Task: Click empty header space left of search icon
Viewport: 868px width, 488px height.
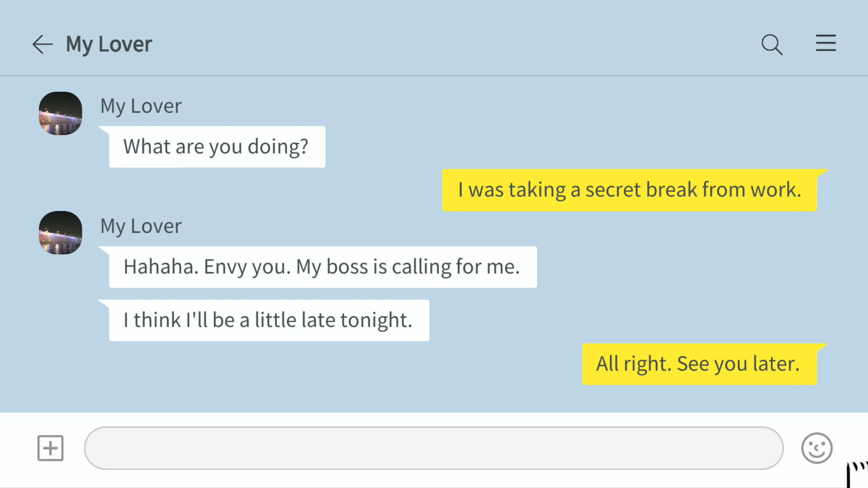Action: point(452,44)
